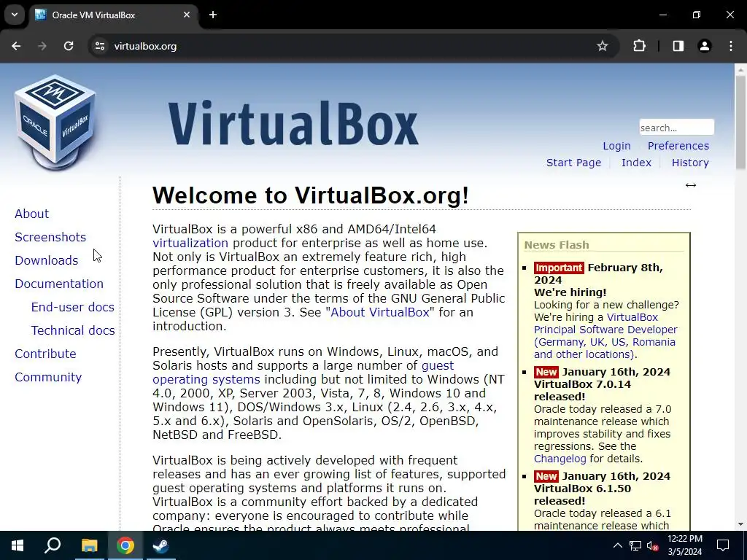Click the red Important badge
Viewport: 747px width, 560px height.
coord(559,268)
